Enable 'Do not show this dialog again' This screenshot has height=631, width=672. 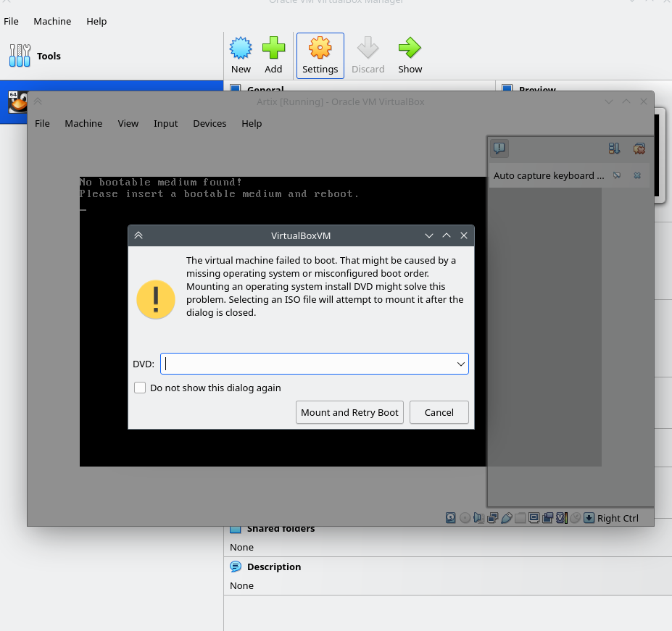pos(140,388)
